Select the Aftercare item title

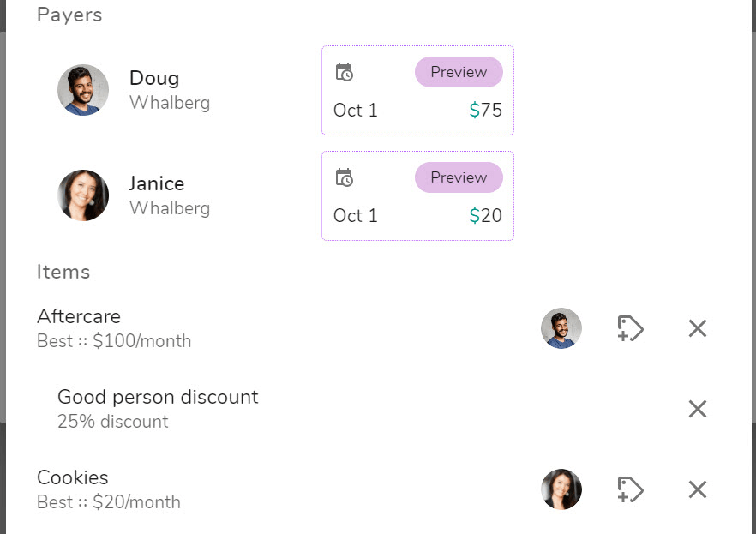[x=79, y=316]
